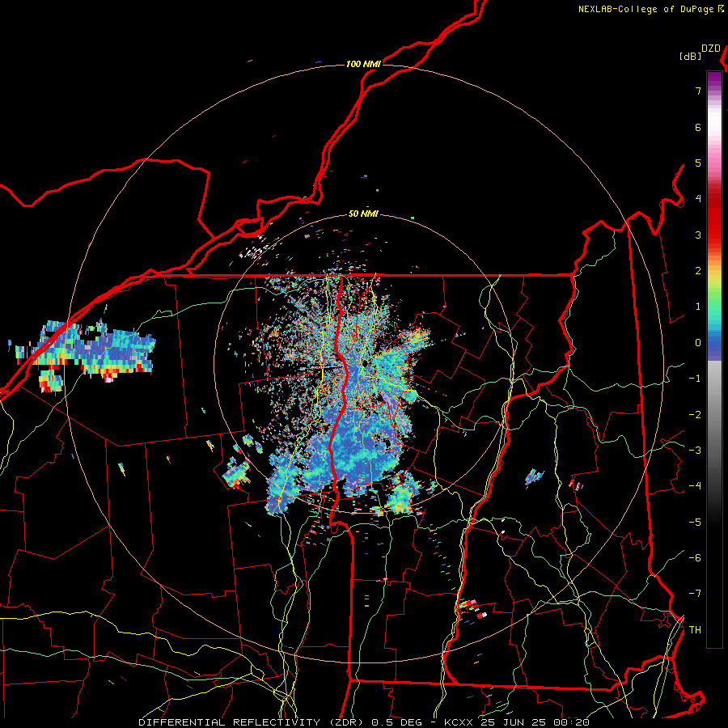Click the -6 value on color scale

tap(695, 558)
